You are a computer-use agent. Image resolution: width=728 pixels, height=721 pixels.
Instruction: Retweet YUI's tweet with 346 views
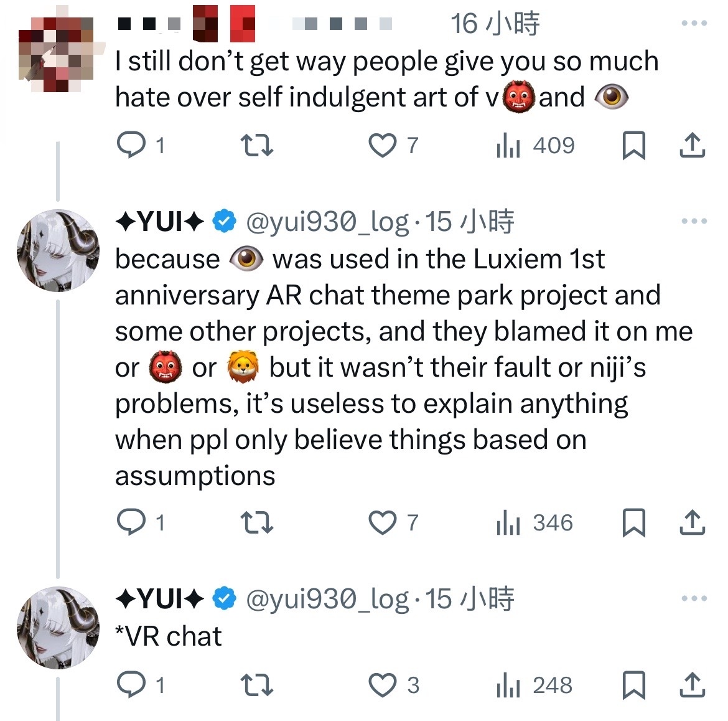click(x=257, y=522)
